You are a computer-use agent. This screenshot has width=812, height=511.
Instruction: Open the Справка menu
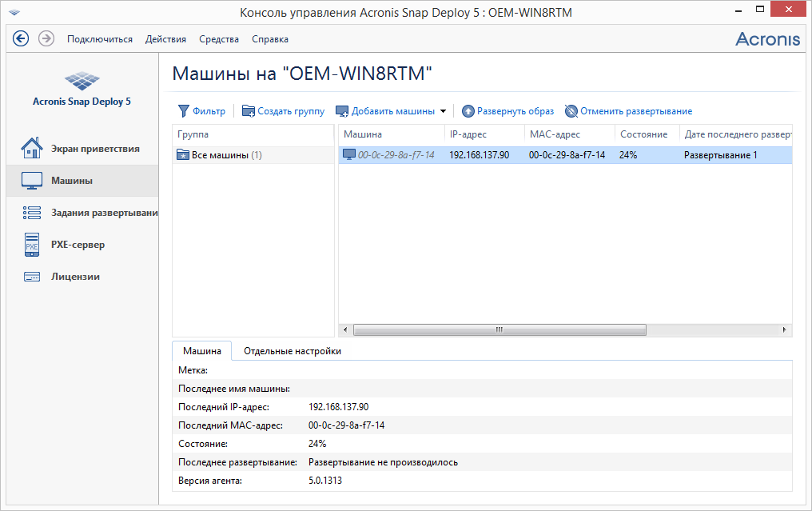[270, 39]
